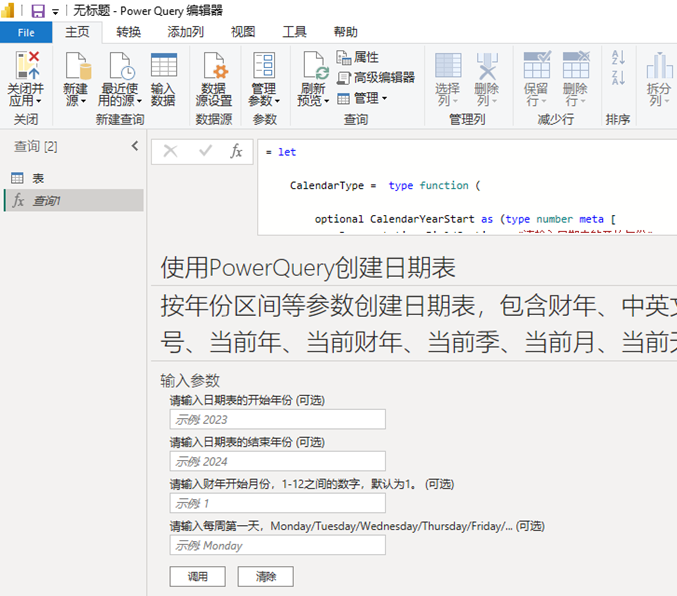Open the quick access toolbar customize arrow
Screen dimensions: 677x596
coord(55,12)
